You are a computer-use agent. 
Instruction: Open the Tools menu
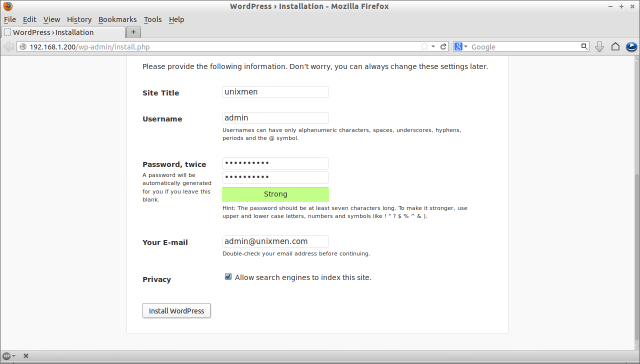[152, 19]
